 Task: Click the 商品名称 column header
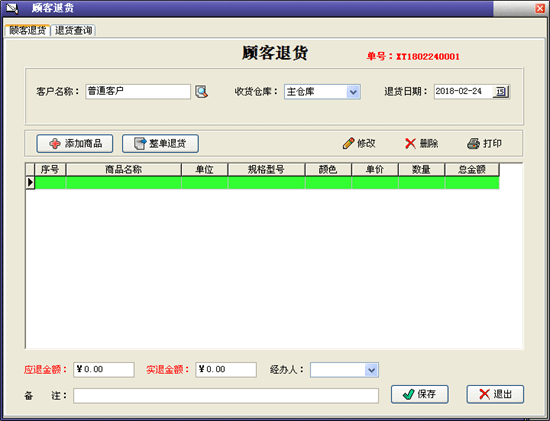(123, 170)
